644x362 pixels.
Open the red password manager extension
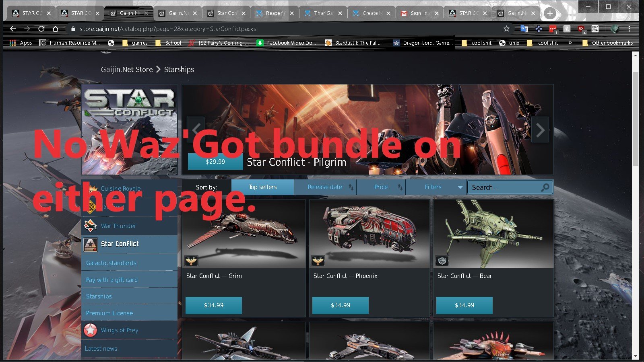[x=553, y=29]
